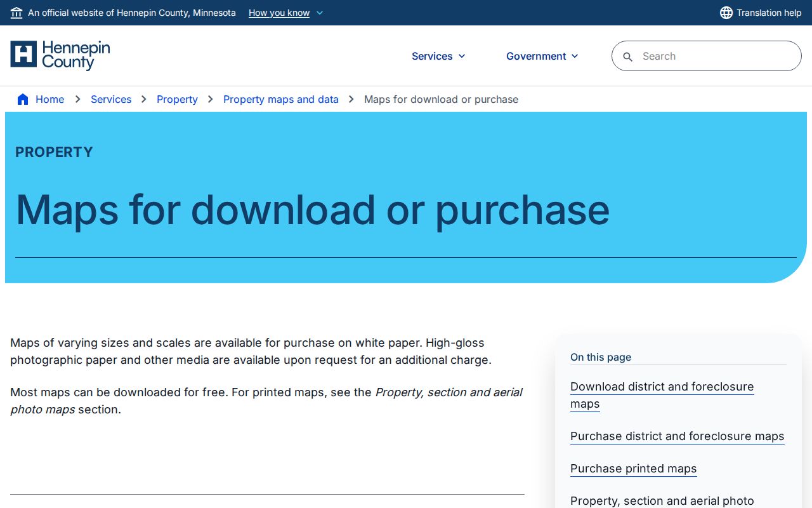Click the Hennepin County logo

(x=60, y=55)
